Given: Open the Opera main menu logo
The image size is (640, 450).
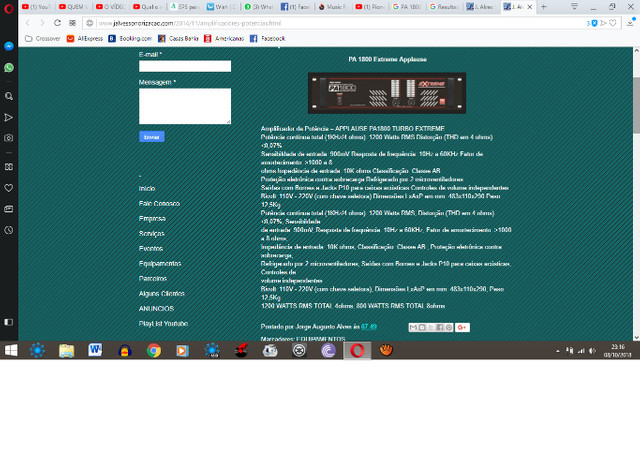Looking at the screenshot, I should 8,8.
